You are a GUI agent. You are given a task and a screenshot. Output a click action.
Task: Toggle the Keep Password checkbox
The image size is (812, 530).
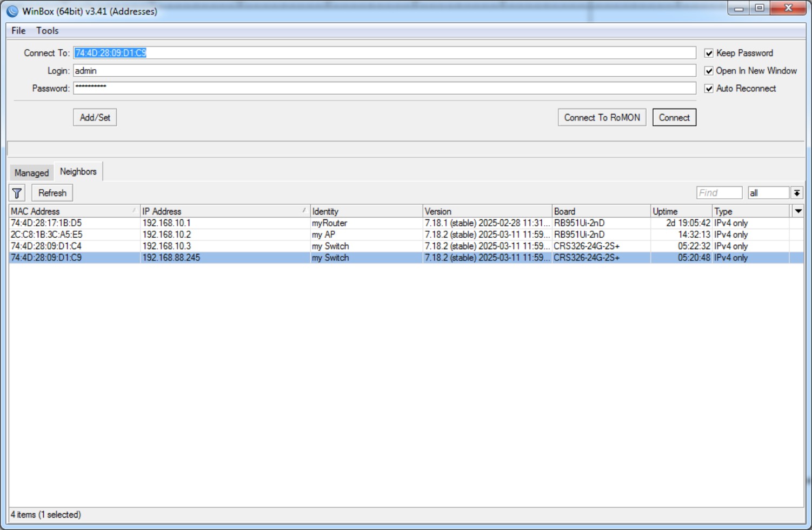(709, 53)
